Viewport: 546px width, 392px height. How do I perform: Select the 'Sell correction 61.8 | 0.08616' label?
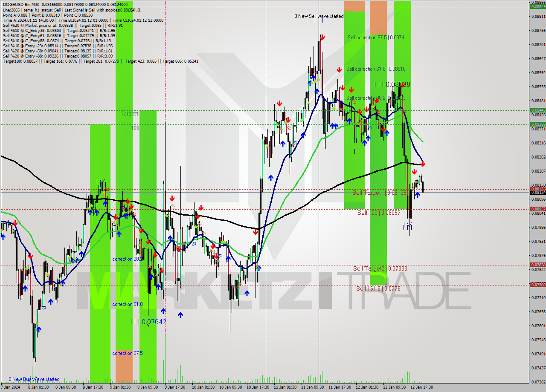[376, 69]
